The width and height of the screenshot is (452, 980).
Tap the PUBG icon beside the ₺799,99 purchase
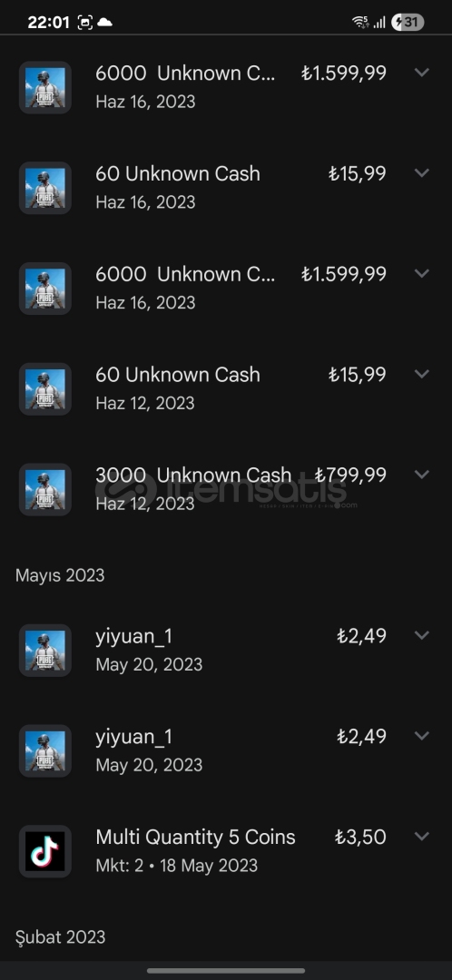click(45, 489)
